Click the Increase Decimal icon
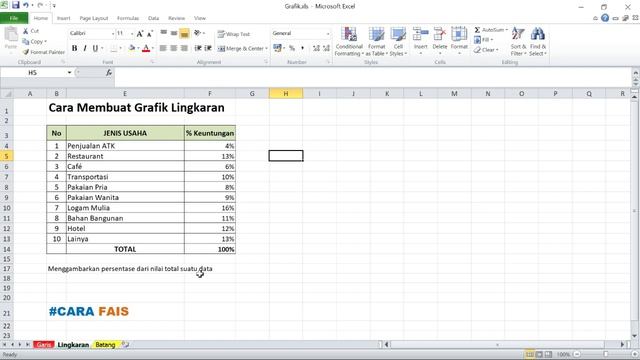The height and width of the screenshot is (360, 640). (x=316, y=48)
